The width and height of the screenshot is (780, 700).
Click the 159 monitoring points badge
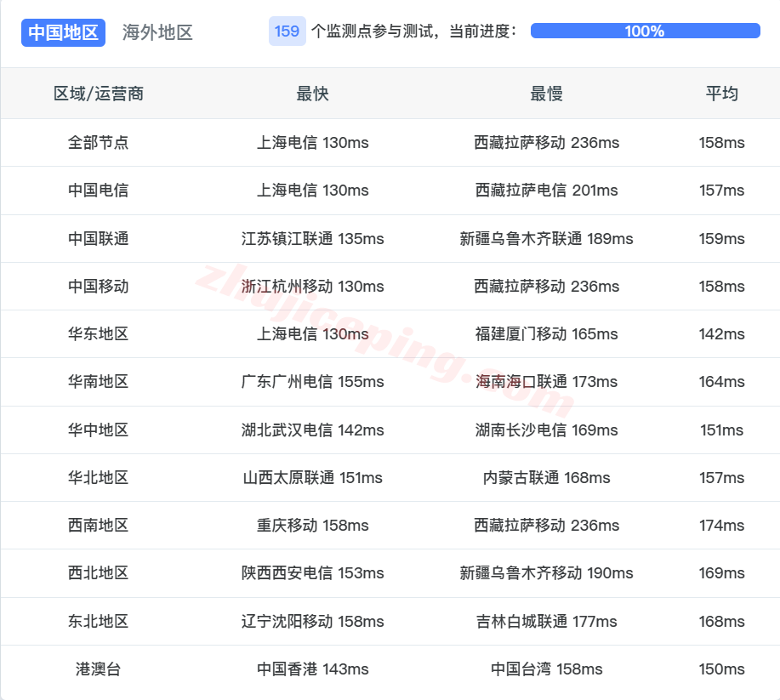tap(287, 31)
